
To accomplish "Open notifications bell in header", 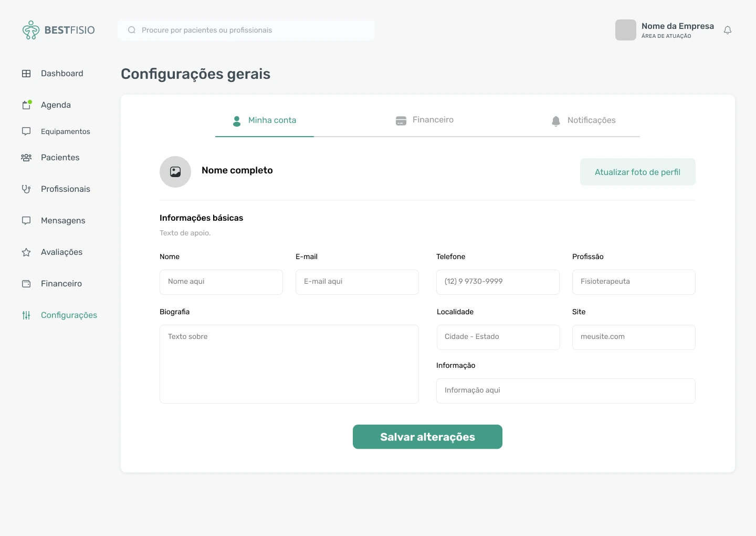I will point(728,30).
